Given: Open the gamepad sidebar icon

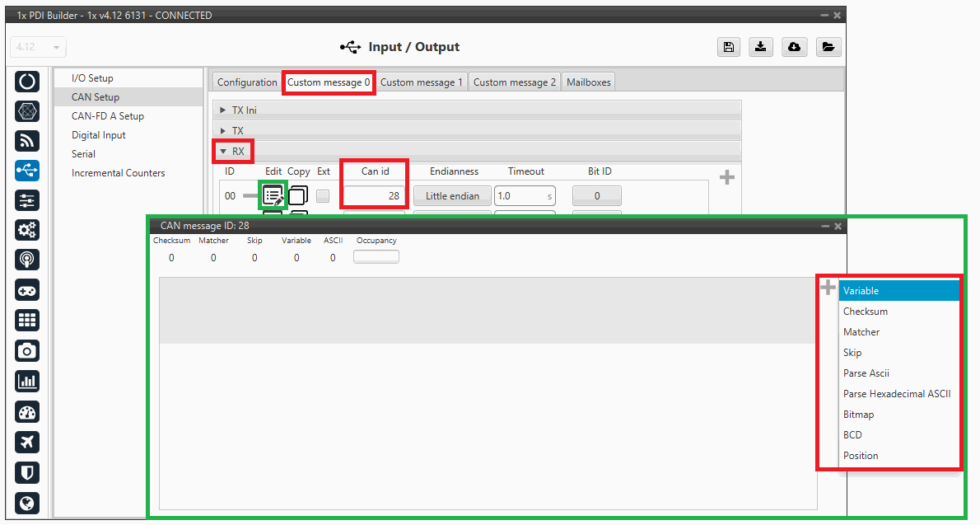Looking at the screenshot, I should click(27, 290).
